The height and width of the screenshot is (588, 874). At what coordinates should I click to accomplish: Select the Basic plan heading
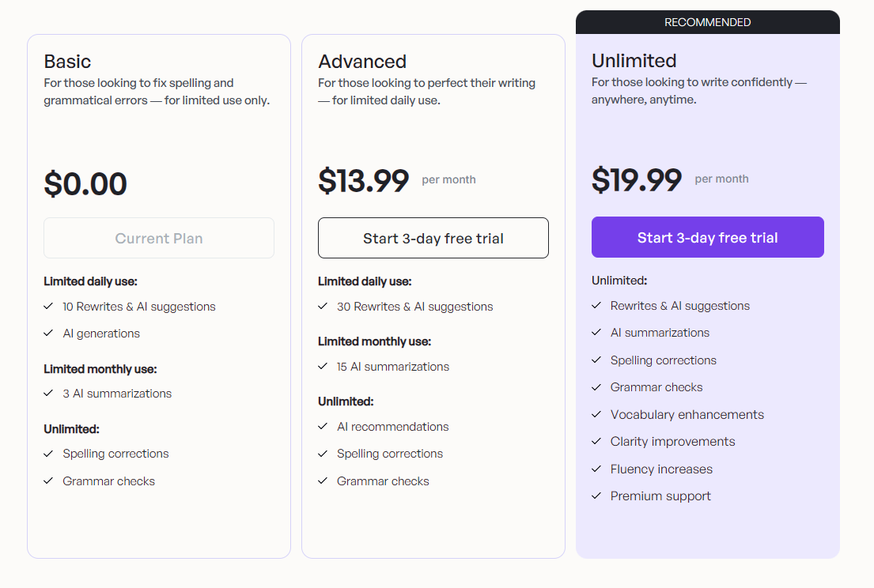click(x=67, y=62)
